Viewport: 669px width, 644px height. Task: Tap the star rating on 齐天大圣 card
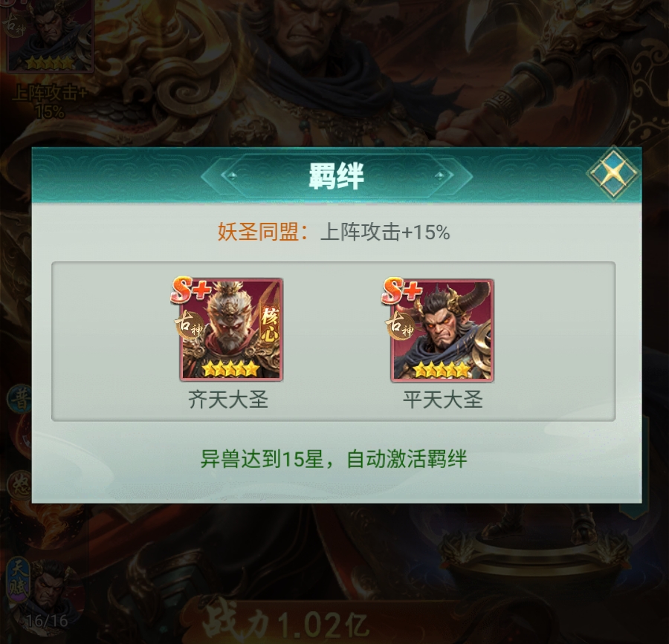pos(231,369)
